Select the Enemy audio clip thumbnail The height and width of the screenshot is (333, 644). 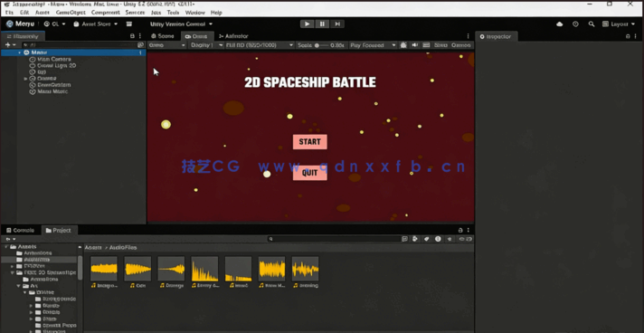(205, 269)
